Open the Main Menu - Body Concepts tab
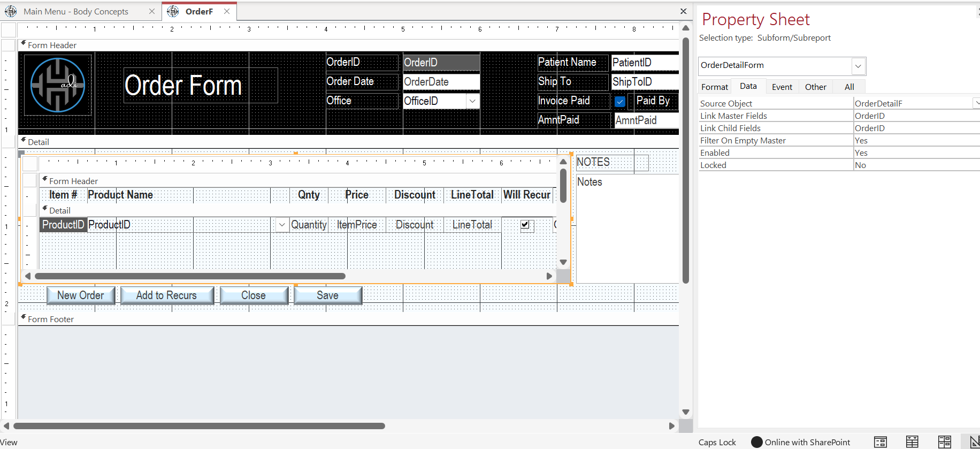Screen dimensions: 980x449 [75, 11]
